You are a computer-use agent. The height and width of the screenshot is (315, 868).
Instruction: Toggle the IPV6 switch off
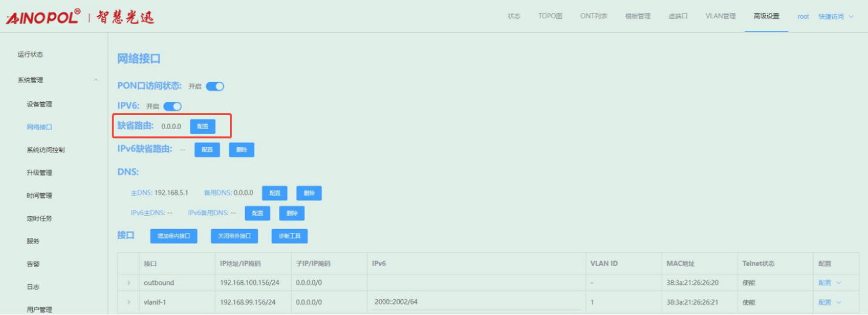[172, 107]
